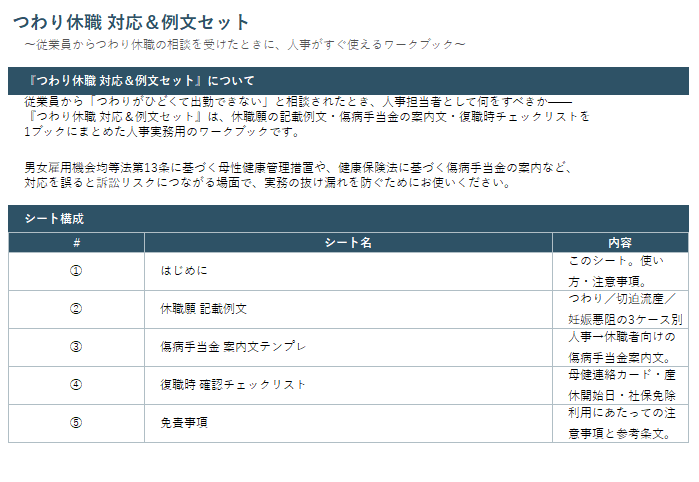Click the このシート。使い方・注意事項。 cell

620,271
